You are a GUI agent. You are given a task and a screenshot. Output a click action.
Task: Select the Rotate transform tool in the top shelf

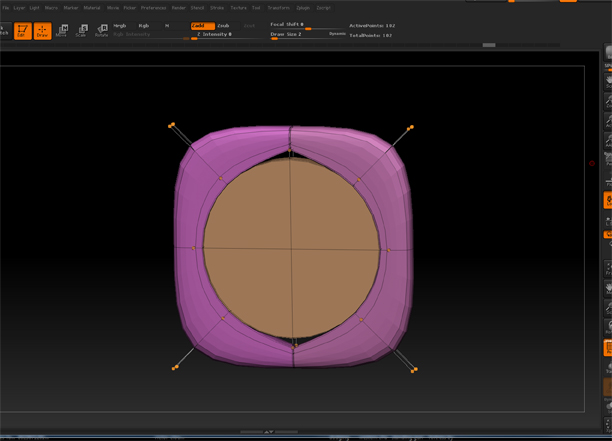(101, 31)
